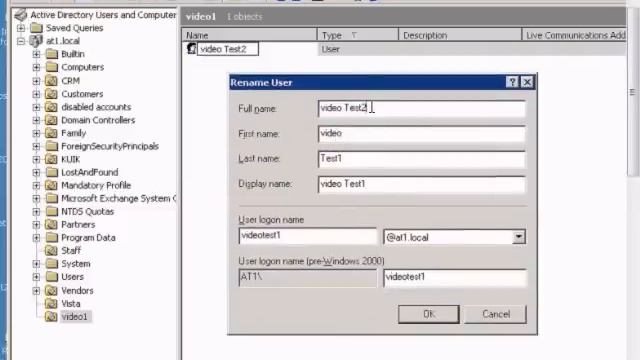
Task: Select the Family label in tree
Action: (x=73, y=133)
